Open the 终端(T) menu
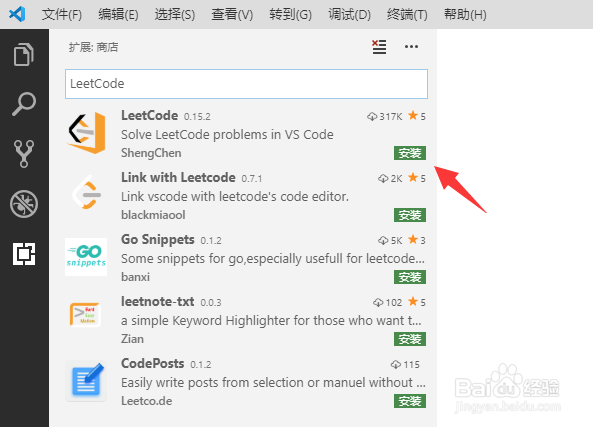593x427 pixels. [407, 14]
